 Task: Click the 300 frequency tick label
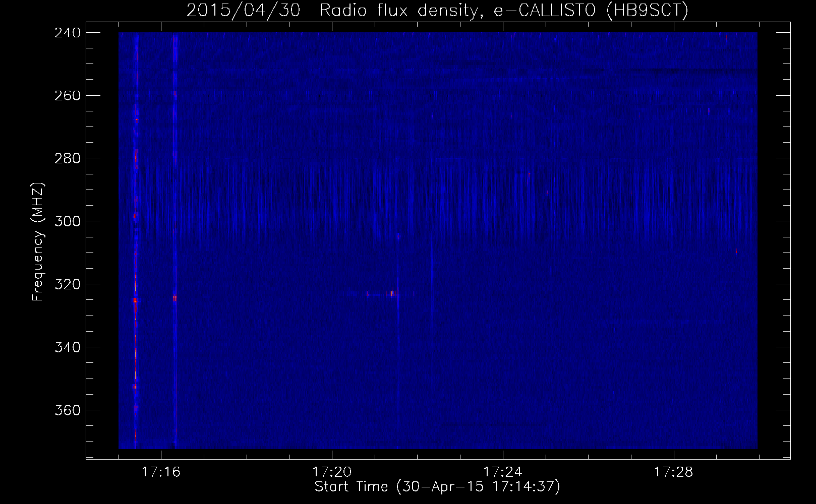click(68, 222)
